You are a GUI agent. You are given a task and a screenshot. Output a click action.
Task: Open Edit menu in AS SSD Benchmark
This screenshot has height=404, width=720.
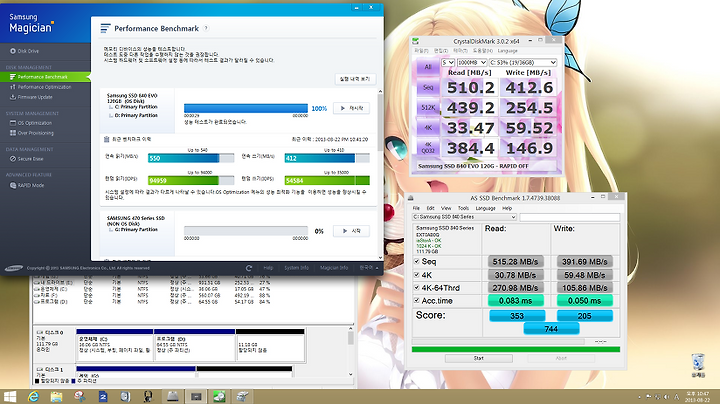pyautogui.click(x=430, y=208)
